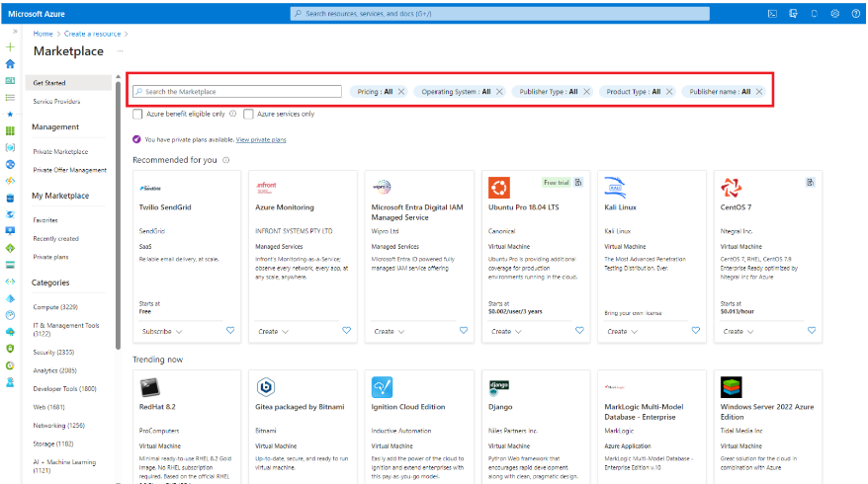
Task: Open Cloud Shell icon in top bar
Action: (x=772, y=14)
